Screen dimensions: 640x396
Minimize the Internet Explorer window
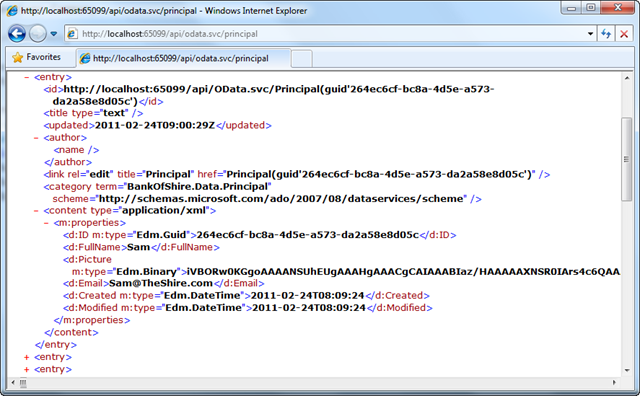coord(571,8)
